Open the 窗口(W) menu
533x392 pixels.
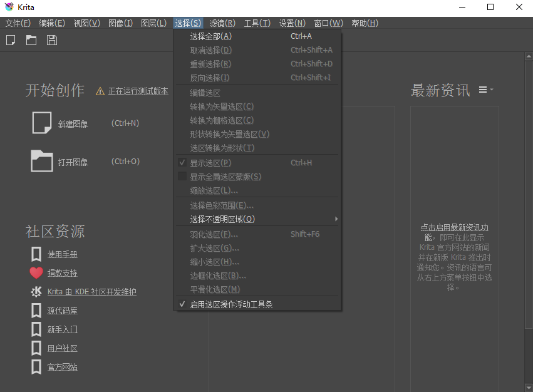(x=328, y=23)
